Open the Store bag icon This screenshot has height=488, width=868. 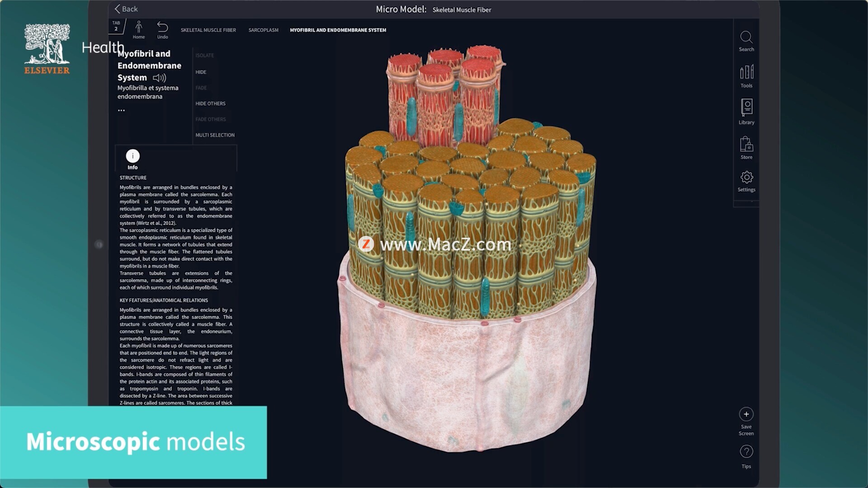pos(746,145)
